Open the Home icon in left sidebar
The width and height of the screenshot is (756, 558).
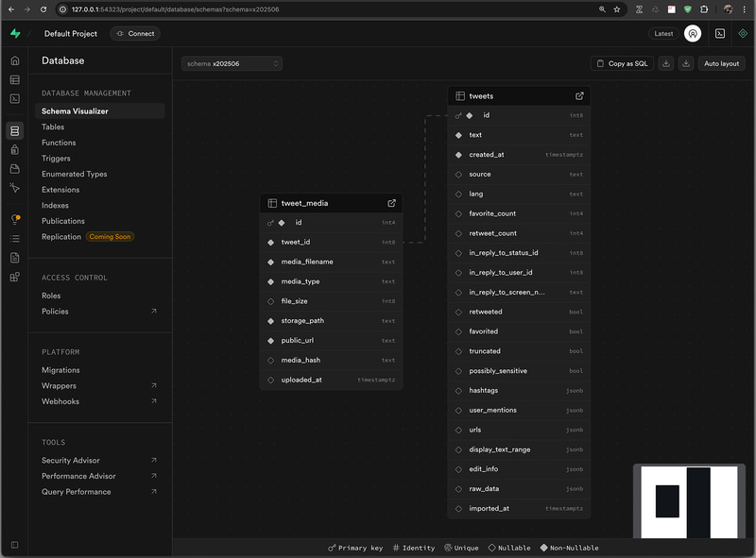(x=15, y=60)
